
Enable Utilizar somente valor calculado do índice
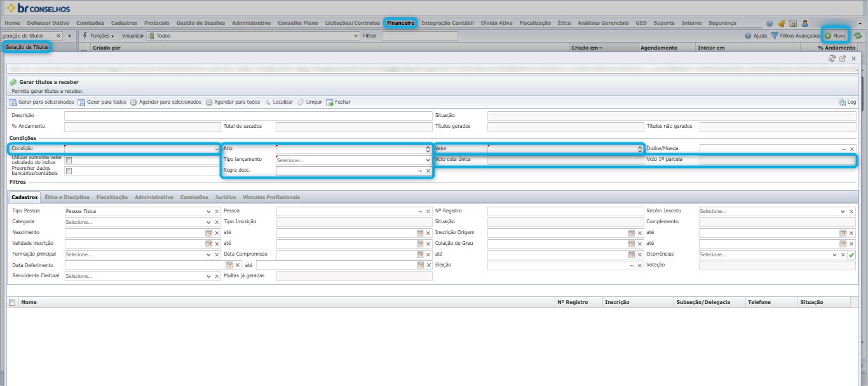[x=69, y=160]
